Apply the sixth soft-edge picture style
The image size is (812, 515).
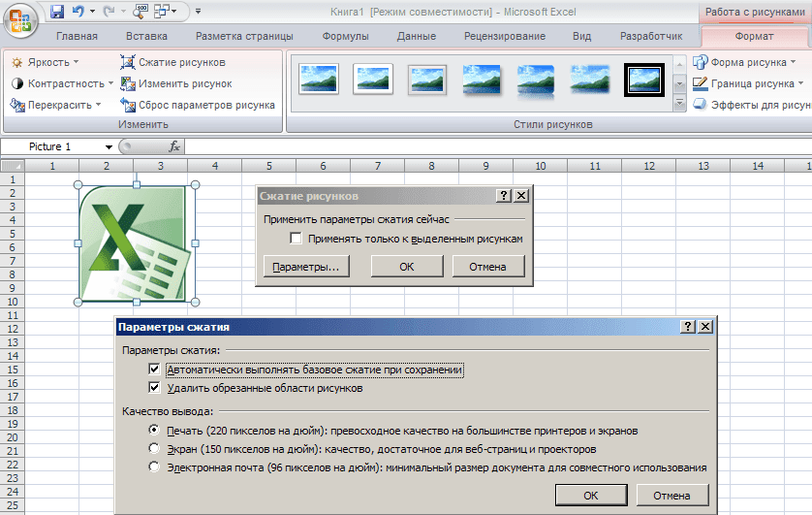[590, 80]
